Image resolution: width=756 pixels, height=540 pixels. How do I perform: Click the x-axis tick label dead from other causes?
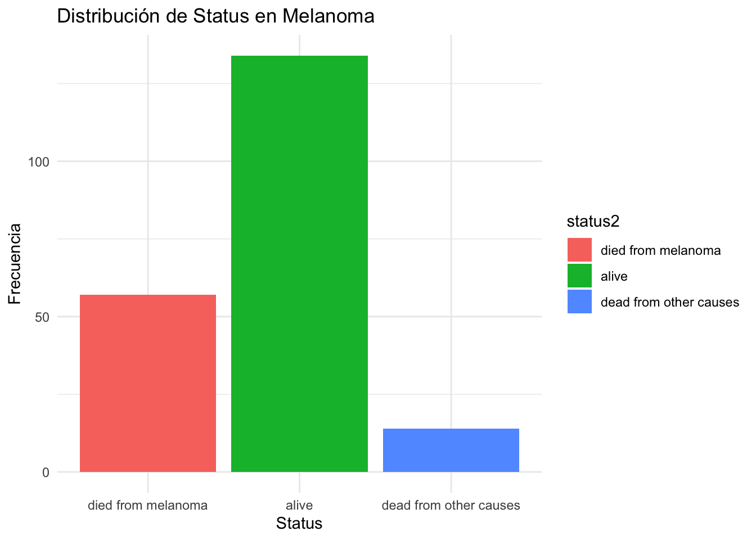click(451, 505)
